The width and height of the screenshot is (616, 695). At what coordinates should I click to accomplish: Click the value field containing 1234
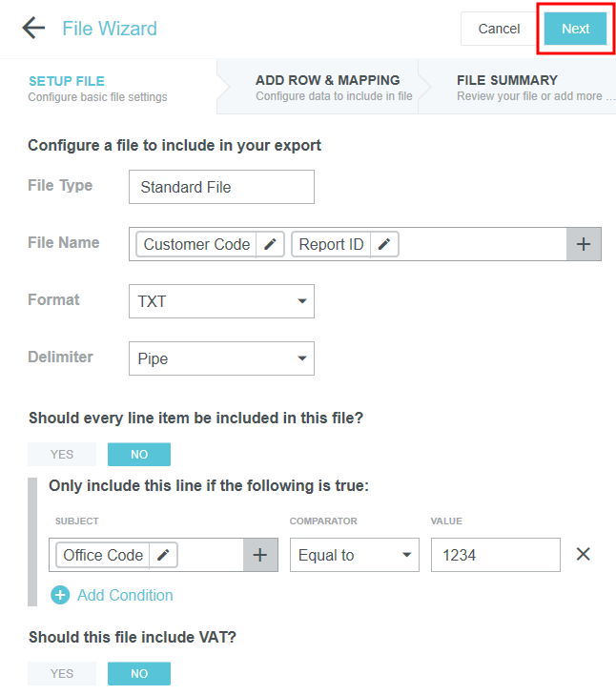coord(495,555)
